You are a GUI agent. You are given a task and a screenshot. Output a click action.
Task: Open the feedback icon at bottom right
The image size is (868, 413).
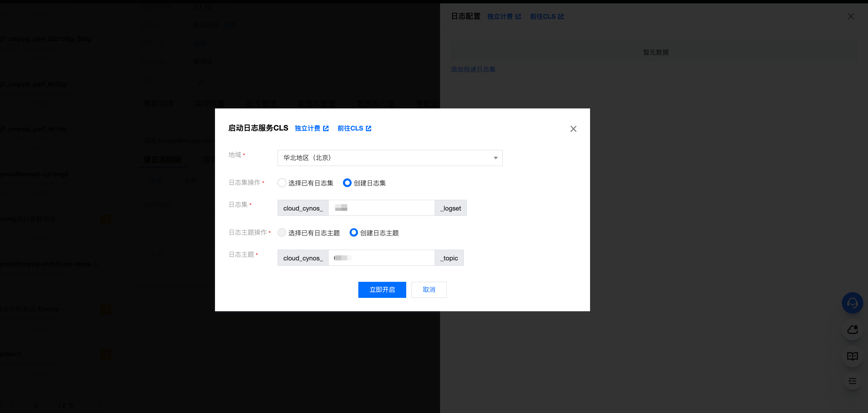coord(852,381)
